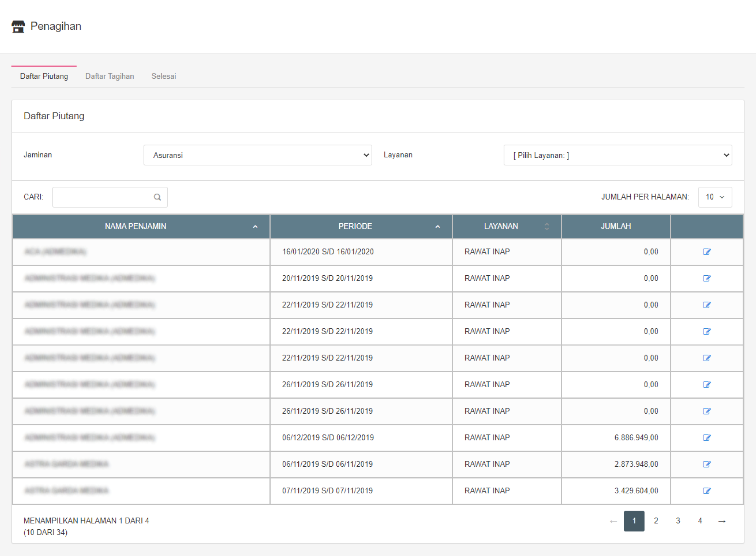Screen dimensions: 756x556
Task: Click edit icon for 20/11/2019 row
Action: 707,278
